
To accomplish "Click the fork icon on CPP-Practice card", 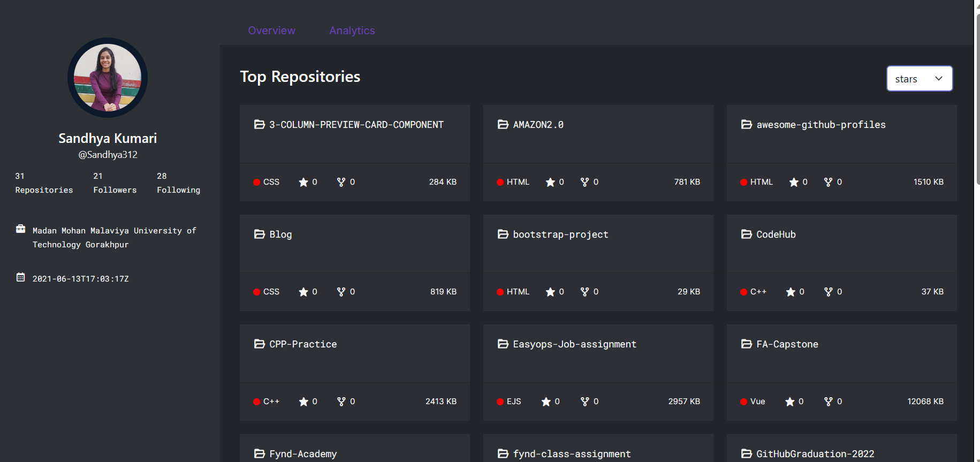I will tap(341, 402).
